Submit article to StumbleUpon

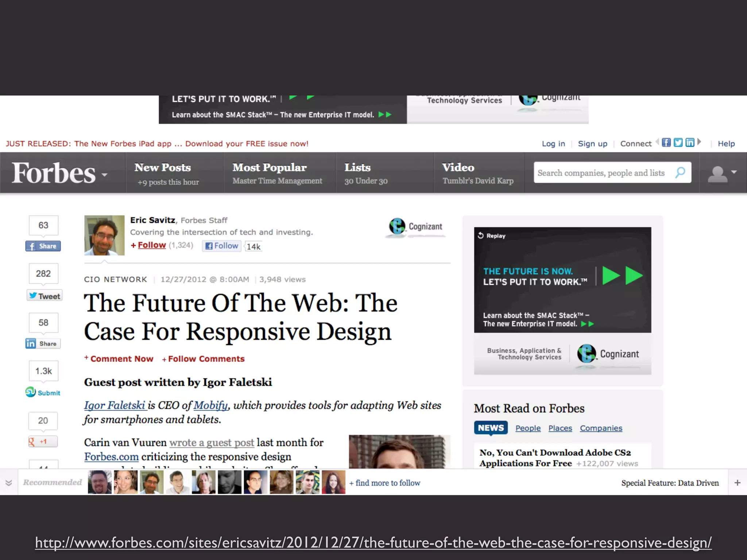point(43,392)
